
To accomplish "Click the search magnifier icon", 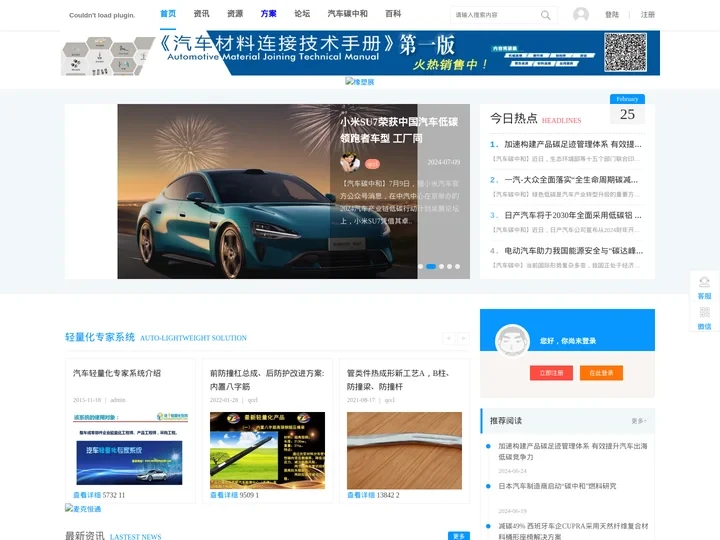I will click(545, 15).
